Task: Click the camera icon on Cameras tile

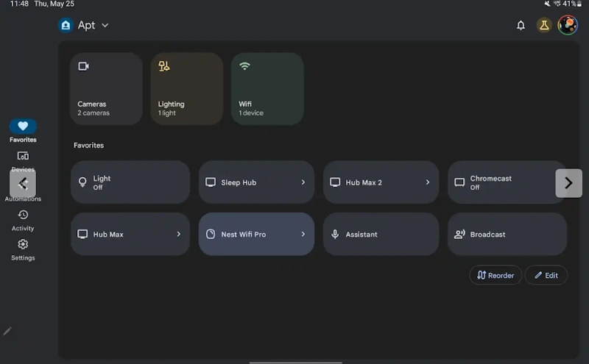Action: [x=83, y=66]
